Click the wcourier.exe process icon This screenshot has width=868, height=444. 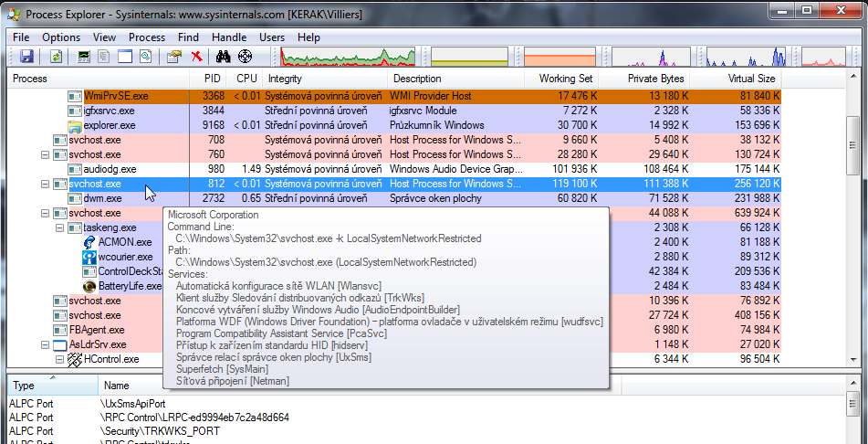(89, 258)
